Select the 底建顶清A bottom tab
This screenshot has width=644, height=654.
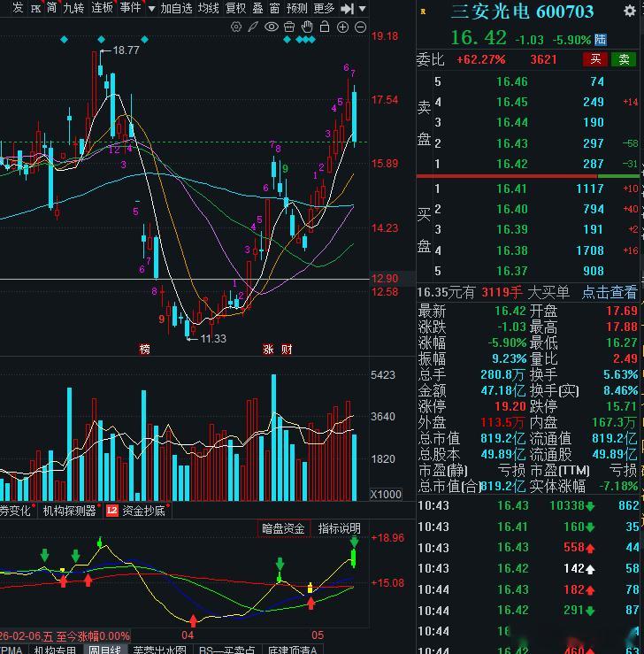[292, 650]
